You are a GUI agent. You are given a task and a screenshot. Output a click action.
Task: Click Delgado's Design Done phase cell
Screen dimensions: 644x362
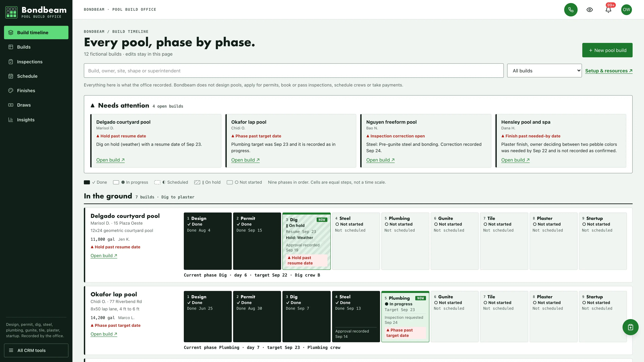[207, 241]
